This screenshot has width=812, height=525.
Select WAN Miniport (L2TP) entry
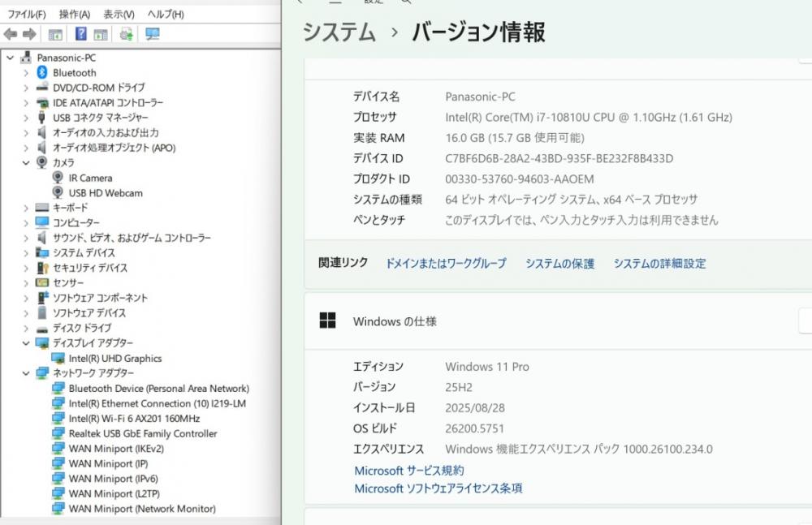[x=114, y=493]
